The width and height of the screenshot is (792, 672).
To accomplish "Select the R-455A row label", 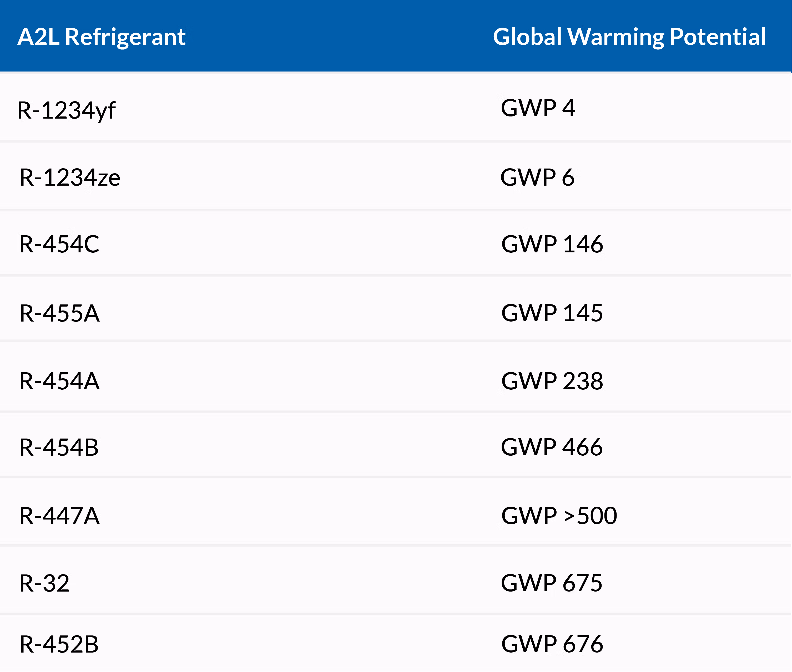I will click(x=59, y=314).
